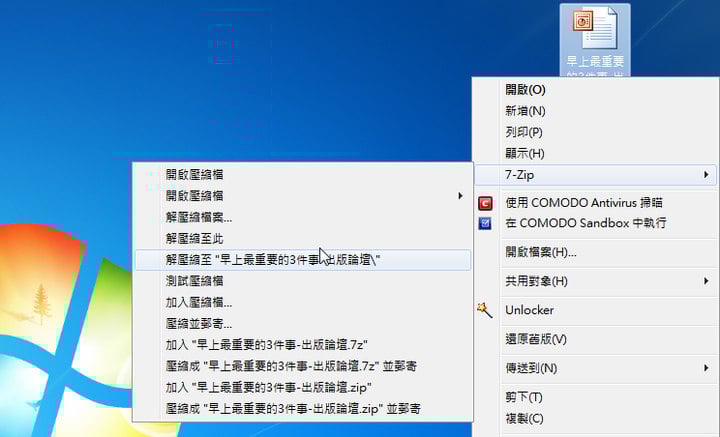720x437 pixels.
Task: Select 加入 "早上最重要的3件事-出版論壇.7z"
Action: (303, 345)
